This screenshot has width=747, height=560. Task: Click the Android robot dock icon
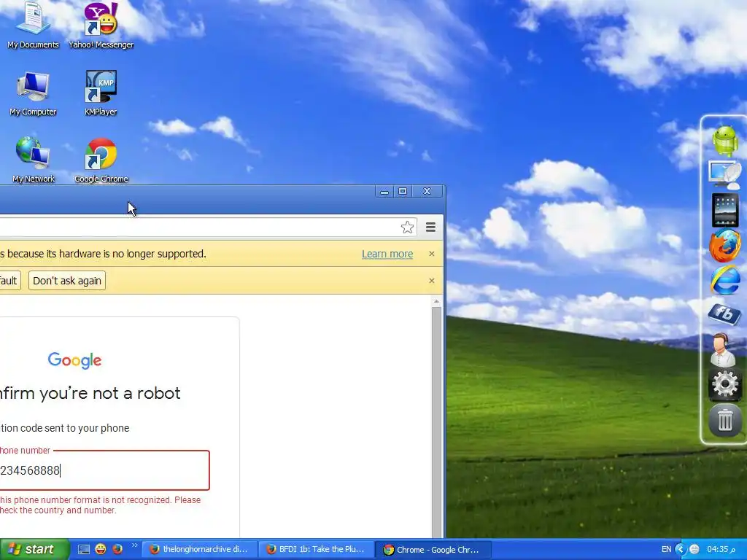click(725, 141)
